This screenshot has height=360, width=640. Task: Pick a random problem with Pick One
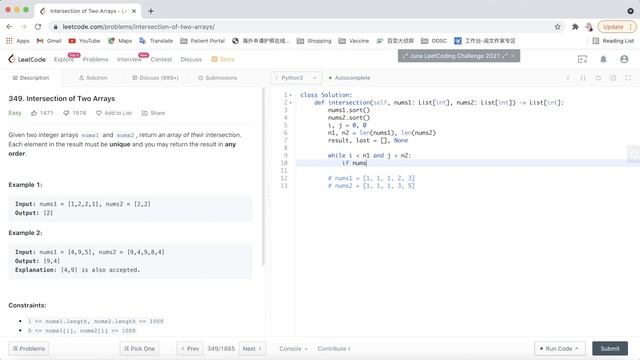(x=139, y=349)
